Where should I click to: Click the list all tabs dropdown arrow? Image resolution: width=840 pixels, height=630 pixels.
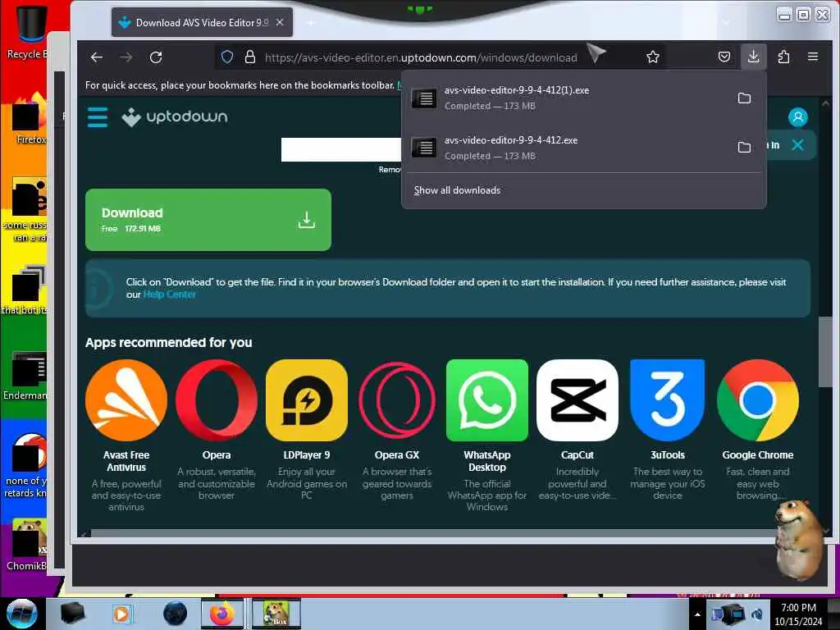point(726,22)
